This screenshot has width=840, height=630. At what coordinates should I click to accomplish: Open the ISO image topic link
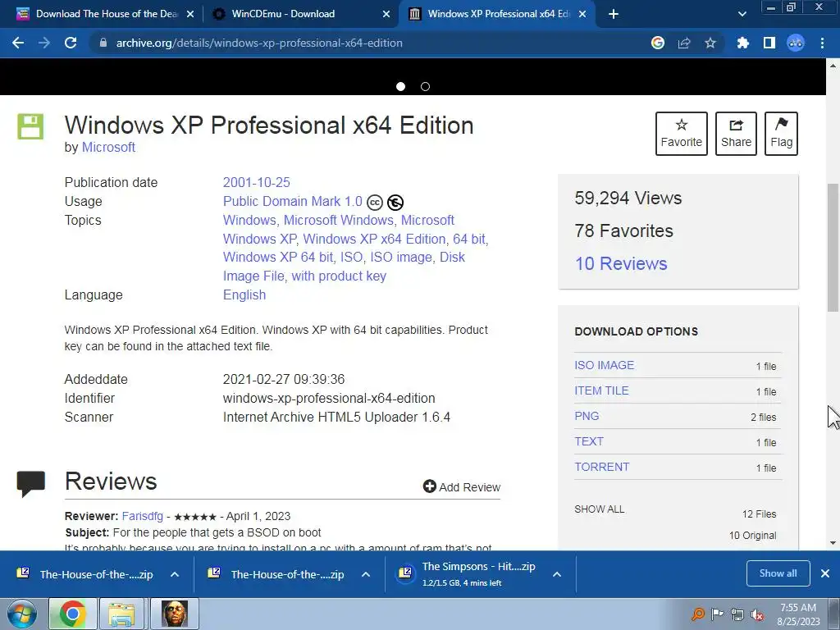[400, 257]
